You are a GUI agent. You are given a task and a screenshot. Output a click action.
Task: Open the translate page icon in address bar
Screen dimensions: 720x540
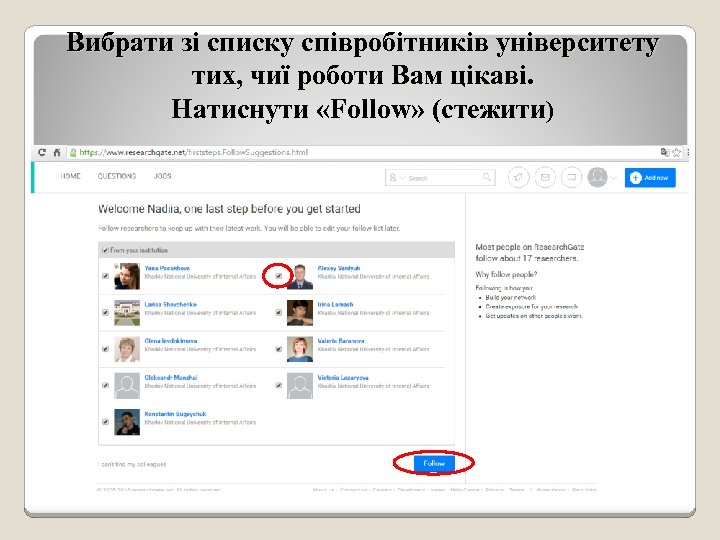[665, 152]
